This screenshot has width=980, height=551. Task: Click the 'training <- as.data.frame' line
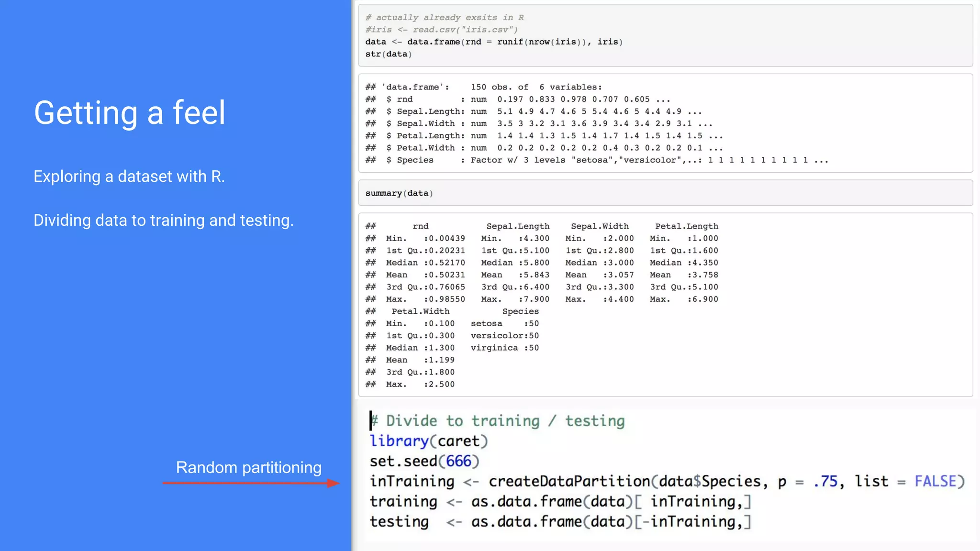(561, 501)
